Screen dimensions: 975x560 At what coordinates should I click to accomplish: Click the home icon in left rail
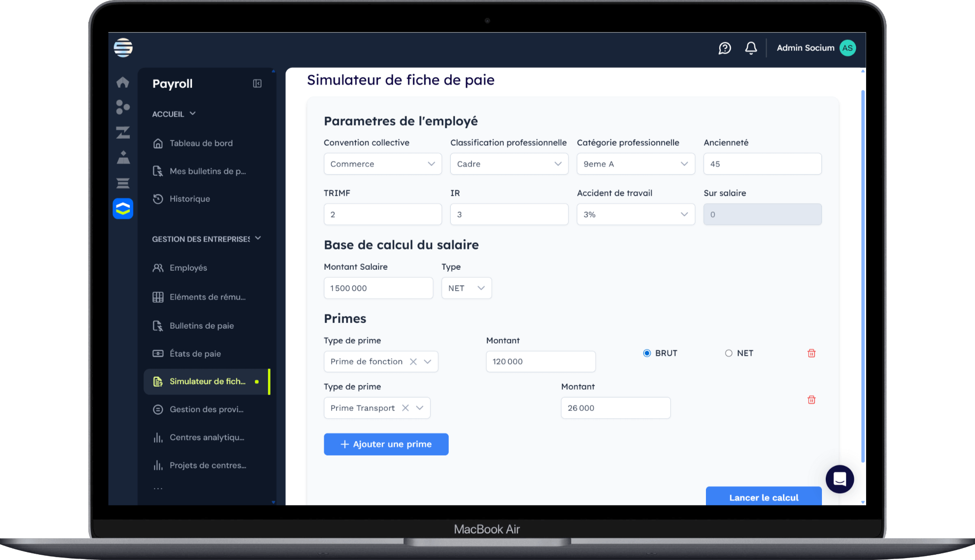point(123,82)
